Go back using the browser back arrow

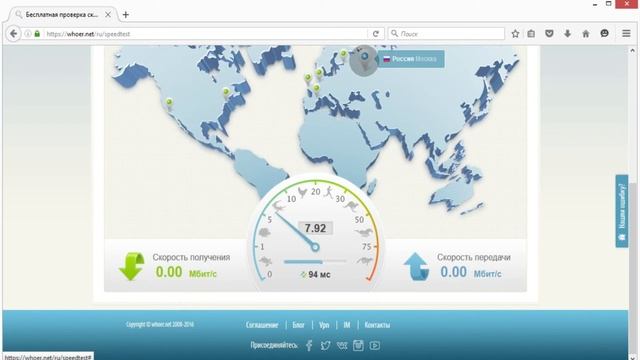[x=13, y=33]
